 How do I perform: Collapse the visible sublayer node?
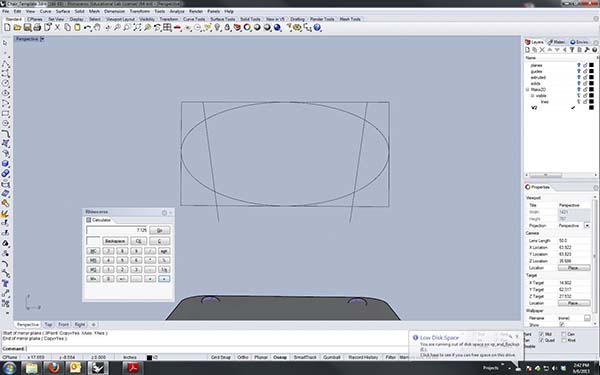click(x=532, y=96)
